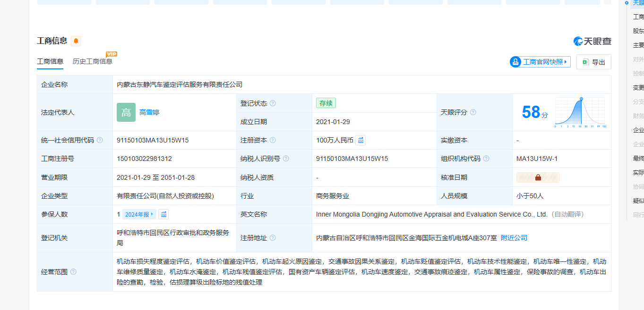This screenshot has width=644, height=310.
Task: Switch to the 历史工商信息 tab
Action: tap(93, 61)
